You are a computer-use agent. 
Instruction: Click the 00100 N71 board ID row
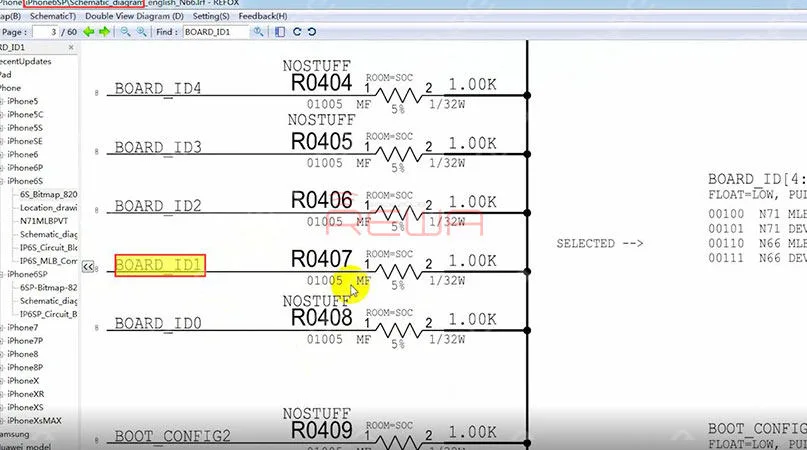(x=757, y=214)
